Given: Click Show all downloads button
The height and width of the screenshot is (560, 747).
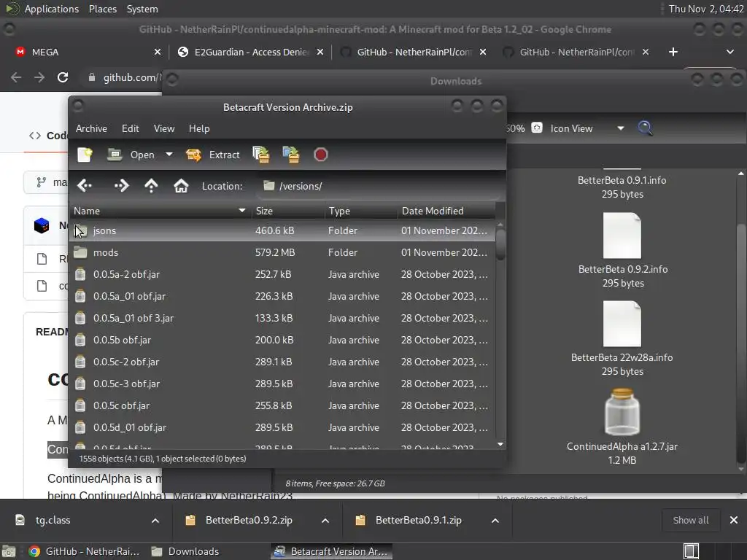Looking at the screenshot, I should pyautogui.click(x=690, y=521).
